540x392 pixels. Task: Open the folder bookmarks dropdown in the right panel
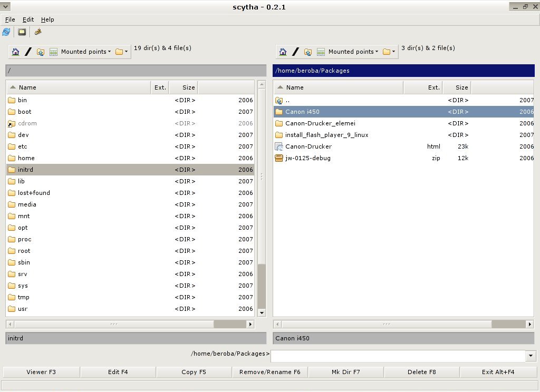coord(389,52)
